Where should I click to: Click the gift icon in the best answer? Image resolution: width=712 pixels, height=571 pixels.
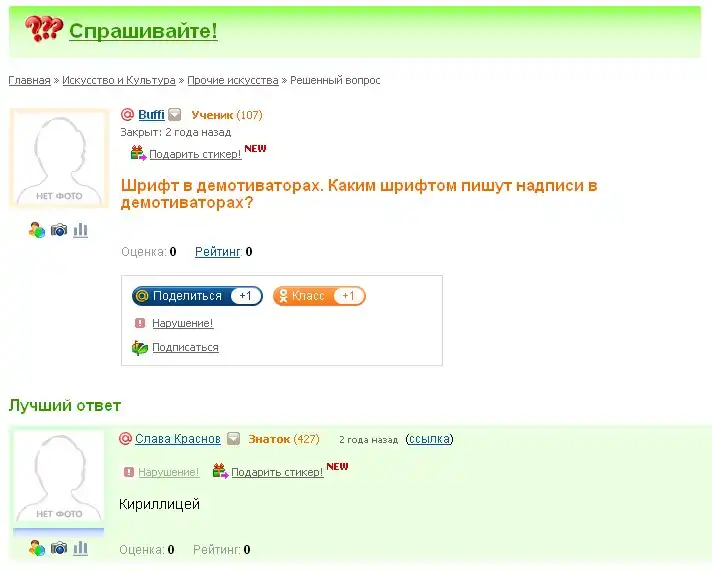(x=221, y=471)
